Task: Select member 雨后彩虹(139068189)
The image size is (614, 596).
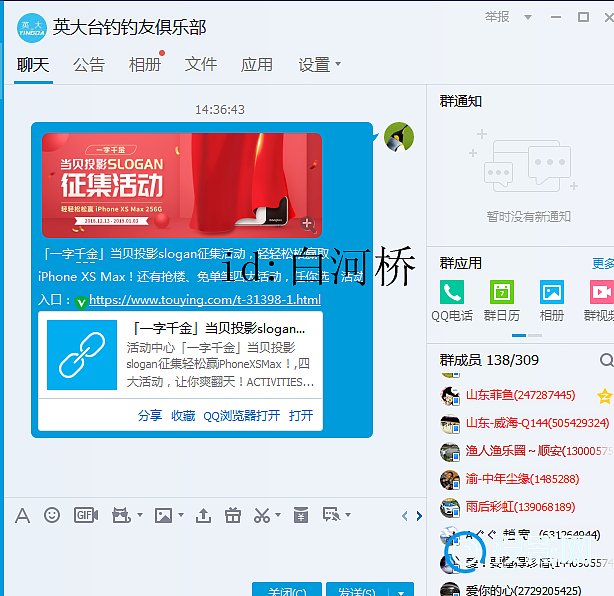Action: (x=520, y=507)
